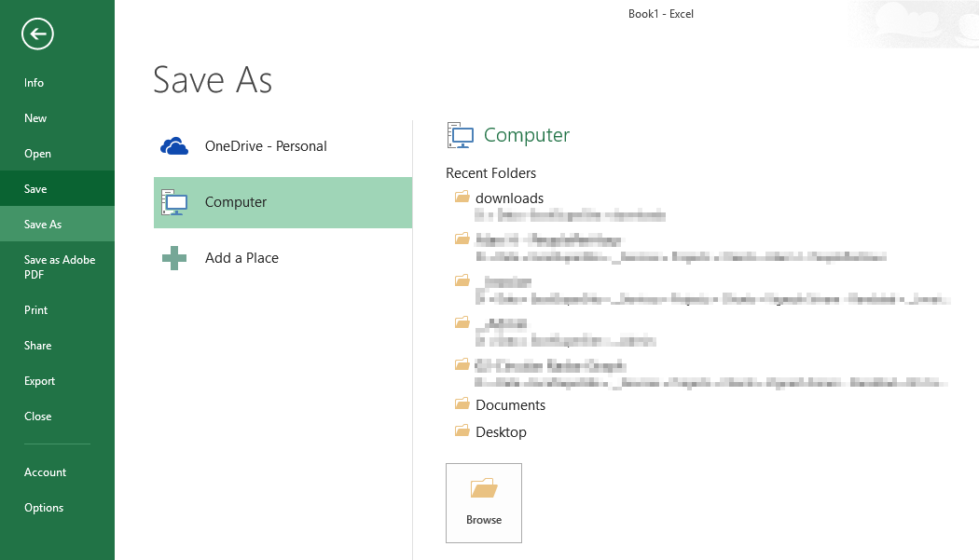The height and width of the screenshot is (560, 979).
Task: Open the Account page
Action: 58,472
